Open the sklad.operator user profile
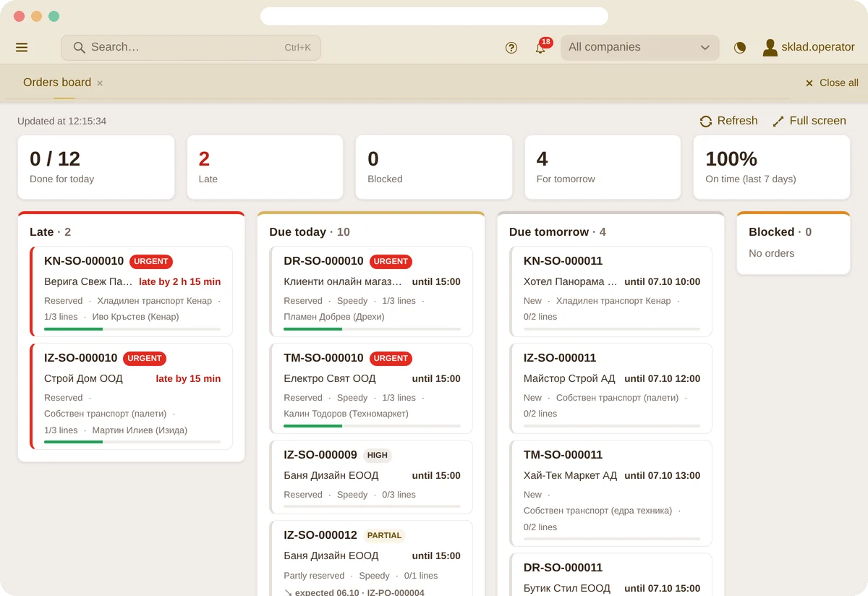Viewport: 868px width, 596px height. pos(809,48)
